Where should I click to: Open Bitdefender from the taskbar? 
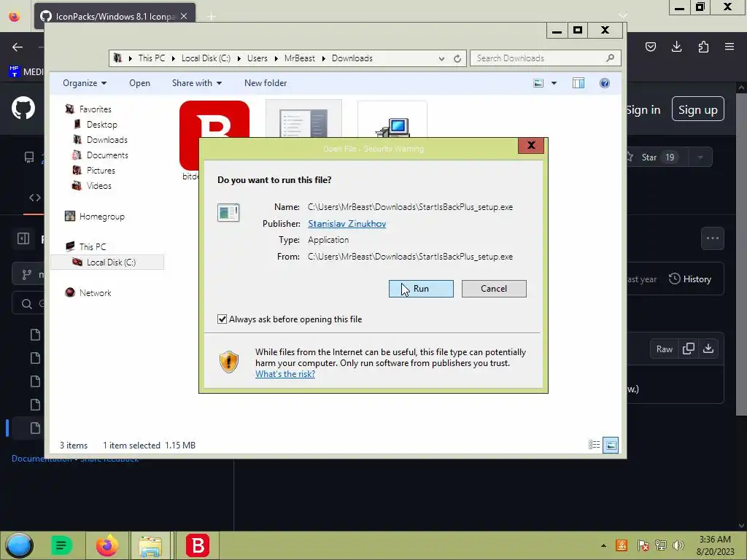coord(198,545)
